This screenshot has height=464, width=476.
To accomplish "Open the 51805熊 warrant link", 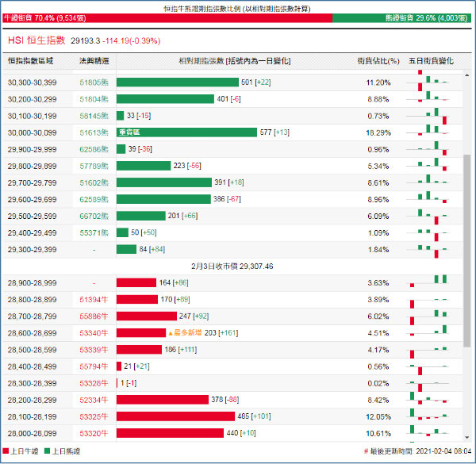I will (94, 82).
